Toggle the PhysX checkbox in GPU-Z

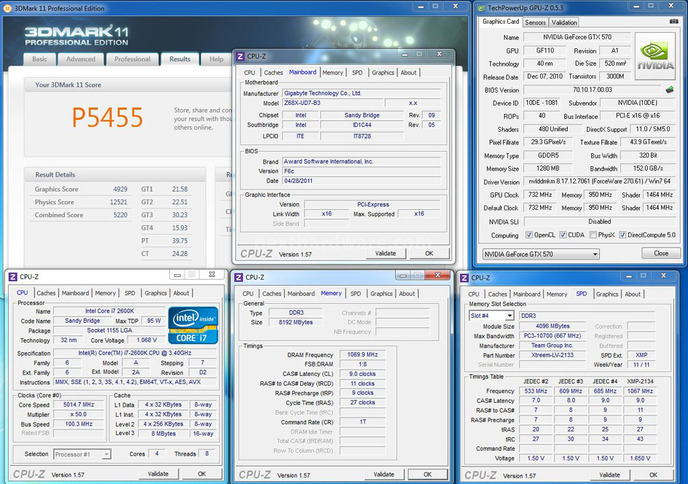tap(593, 235)
